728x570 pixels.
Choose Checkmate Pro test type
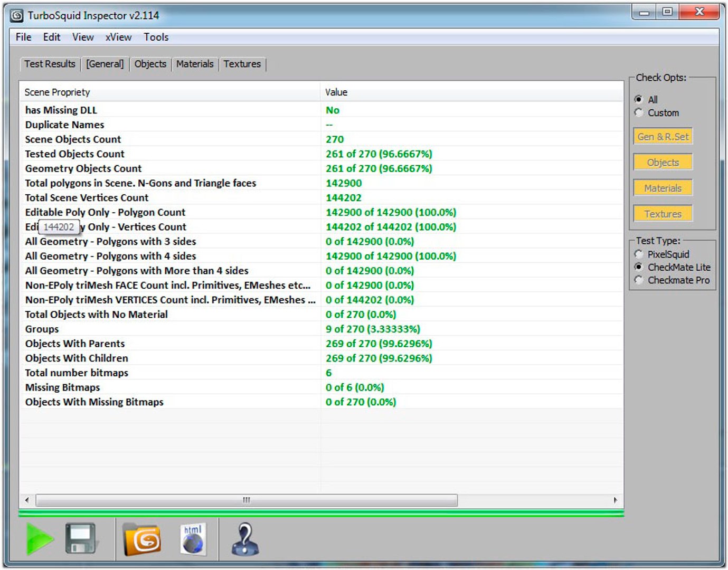tap(672, 280)
